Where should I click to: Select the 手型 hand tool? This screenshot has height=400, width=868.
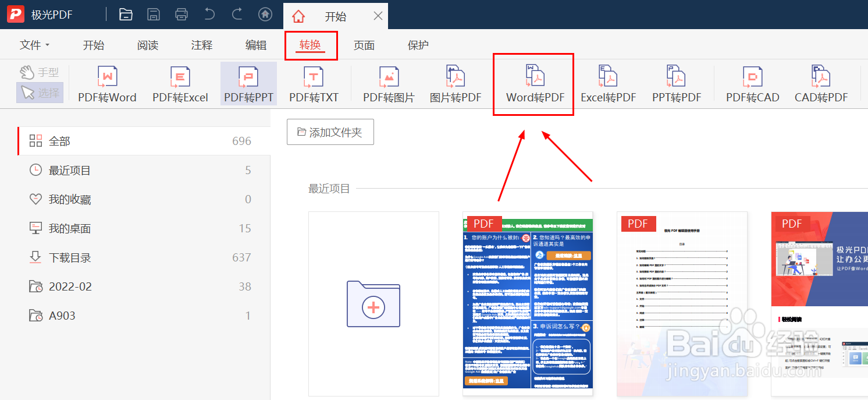[x=40, y=72]
